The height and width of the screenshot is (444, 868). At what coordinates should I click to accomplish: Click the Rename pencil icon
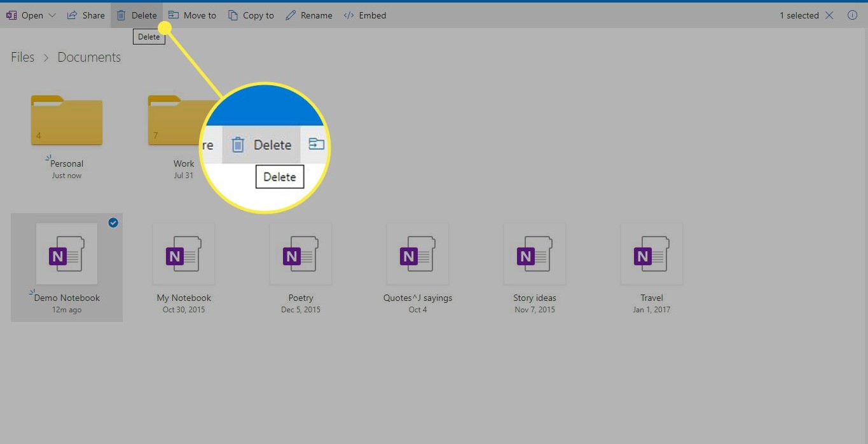point(291,15)
